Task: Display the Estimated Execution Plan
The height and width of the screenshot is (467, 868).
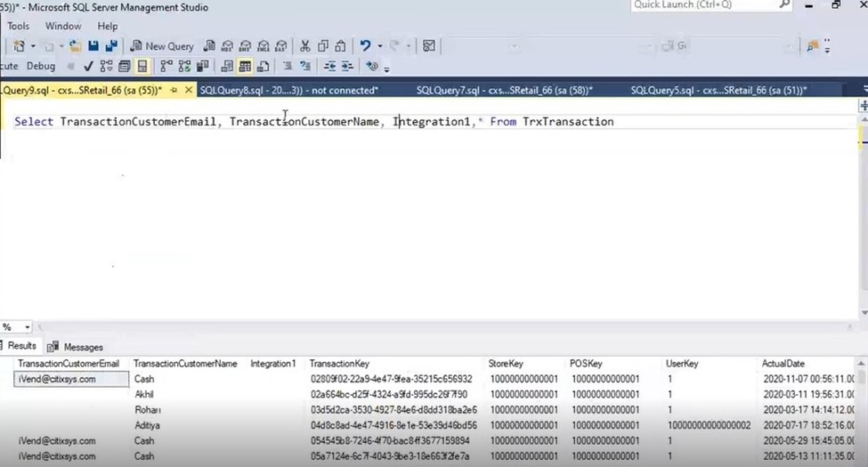Action: click(106, 67)
